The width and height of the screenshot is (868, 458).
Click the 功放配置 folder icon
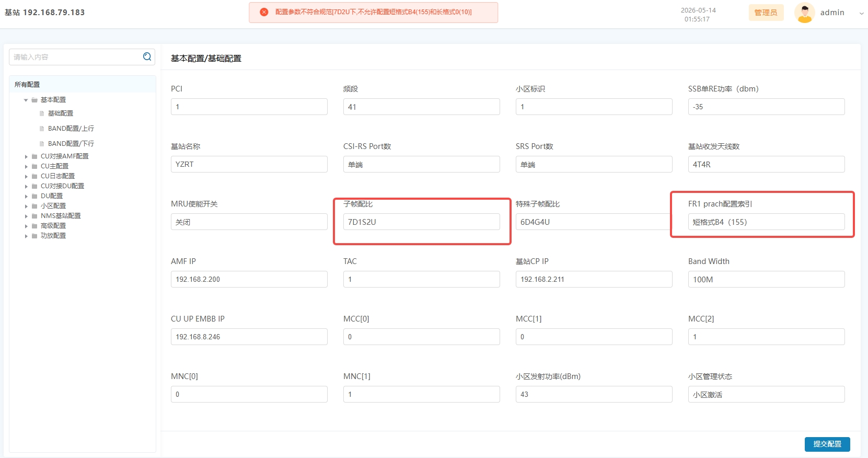point(34,236)
